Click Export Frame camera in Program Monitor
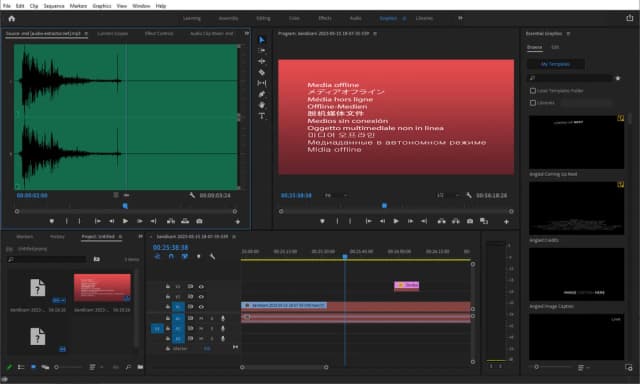The height and width of the screenshot is (384, 640). [470, 221]
